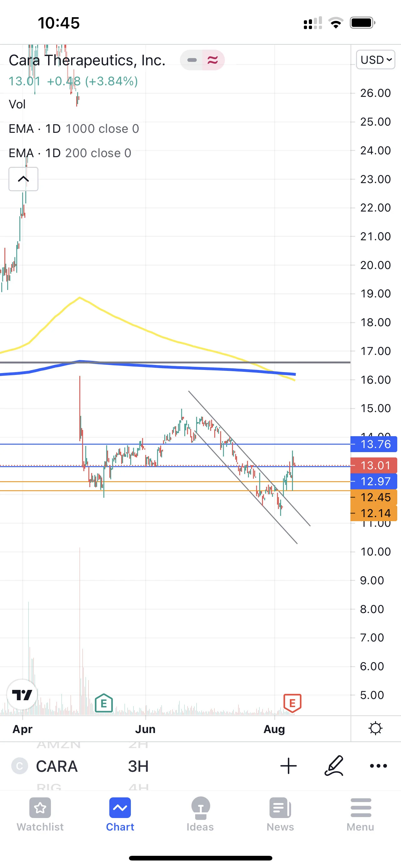Open the red earnings E marker
The width and height of the screenshot is (401, 868).
(292, 703)
